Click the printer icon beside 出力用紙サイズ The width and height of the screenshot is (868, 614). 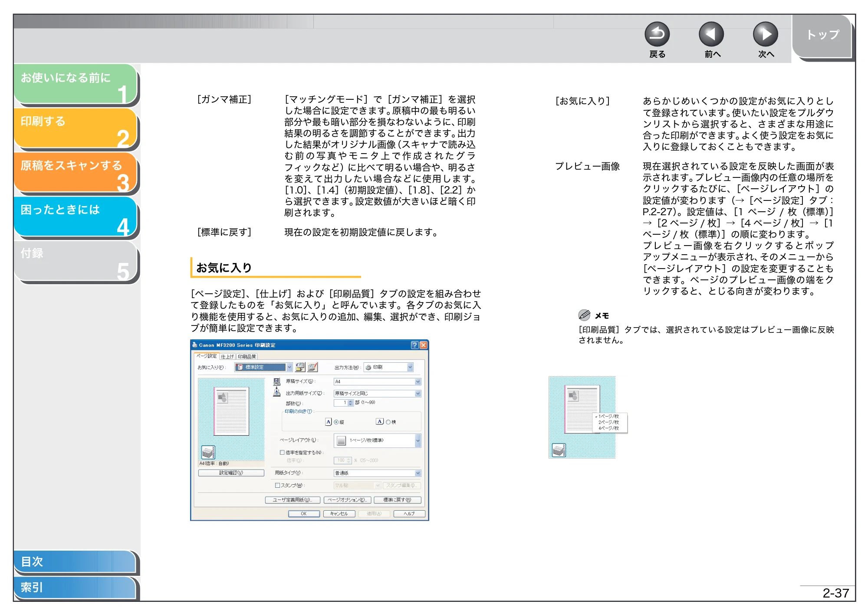coord(276,392)
